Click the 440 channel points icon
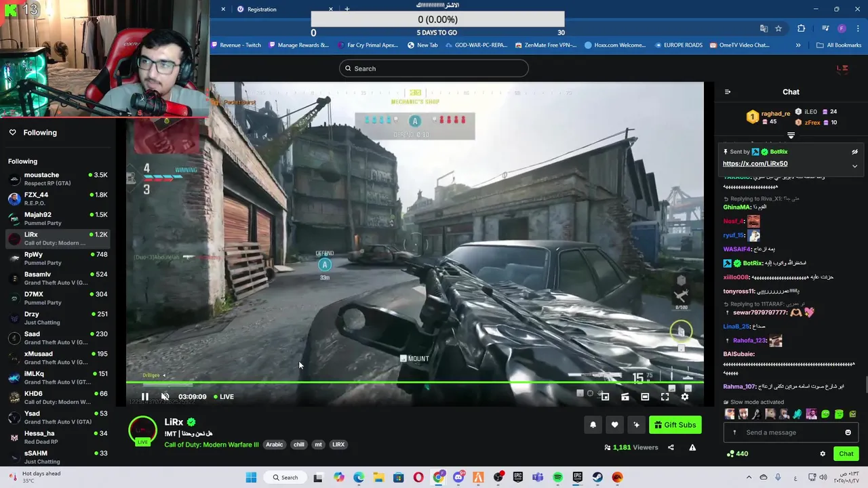 click(736, 453)
